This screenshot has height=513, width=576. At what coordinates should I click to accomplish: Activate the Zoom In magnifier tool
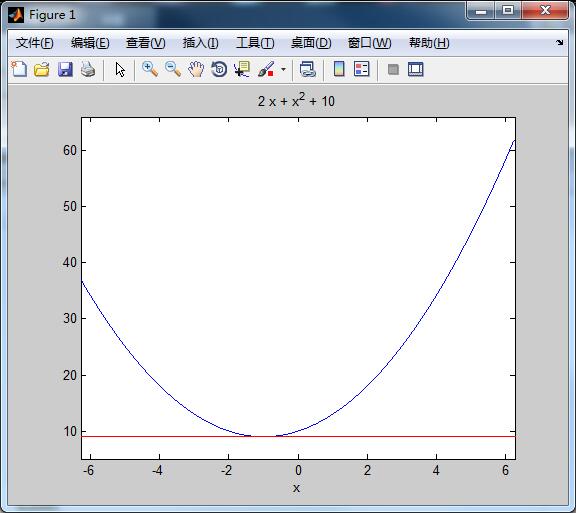(x=150, y=69)
